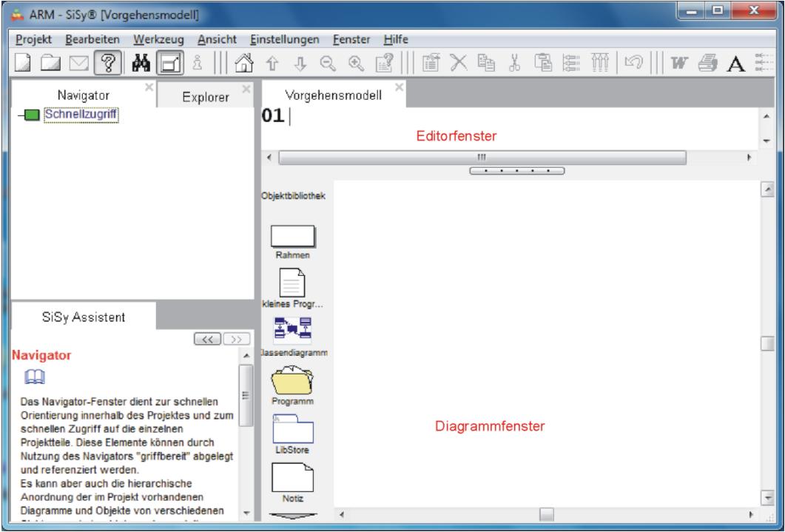The width and height of the screenshot is (785, 532).
Task: Close the Navigator panel tab
Action: coord(149,88)
